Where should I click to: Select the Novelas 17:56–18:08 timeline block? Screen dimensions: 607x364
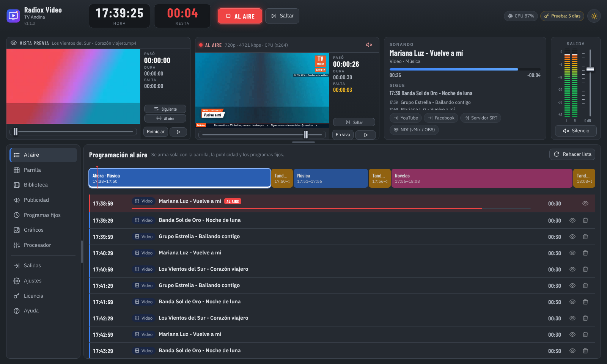coord(482,178)
